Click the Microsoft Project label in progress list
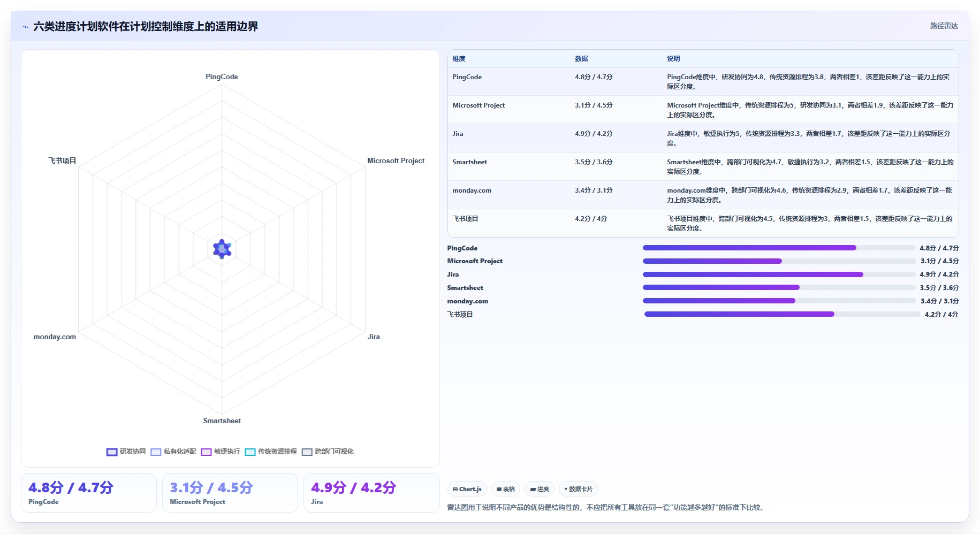The height and width of the screenshot is (534, 980). pyautogui.click(x=475, y=261)
